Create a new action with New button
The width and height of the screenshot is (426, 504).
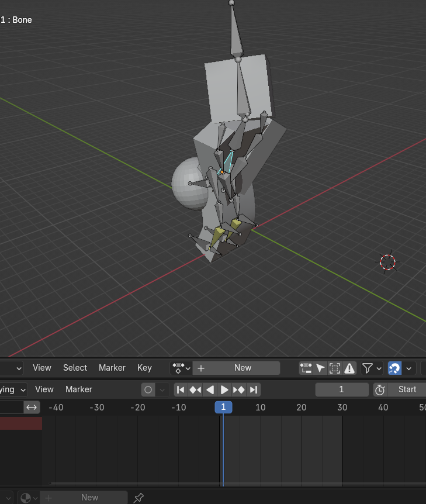[x=237, y=368]
